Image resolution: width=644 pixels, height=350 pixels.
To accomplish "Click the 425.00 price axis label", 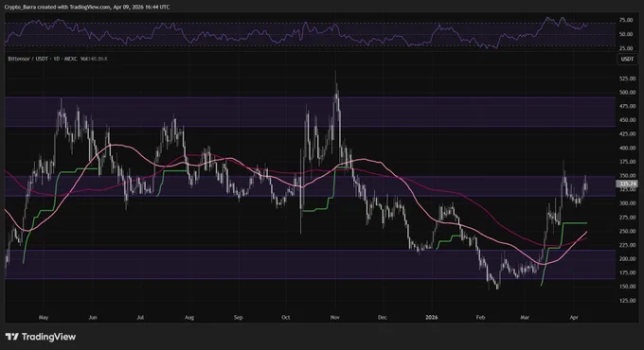I will click(x=627, y=133).
